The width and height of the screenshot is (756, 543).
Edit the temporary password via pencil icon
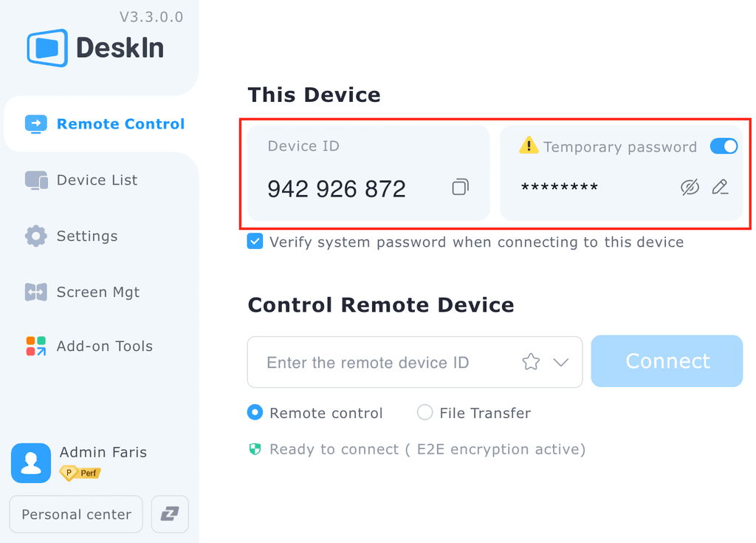721,188
